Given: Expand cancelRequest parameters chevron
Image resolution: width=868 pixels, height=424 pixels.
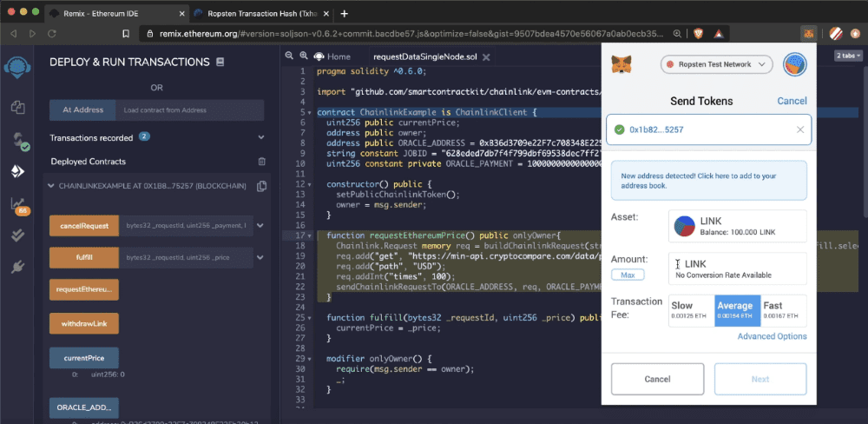Looking at the screenshot, I should click(260, 226).
